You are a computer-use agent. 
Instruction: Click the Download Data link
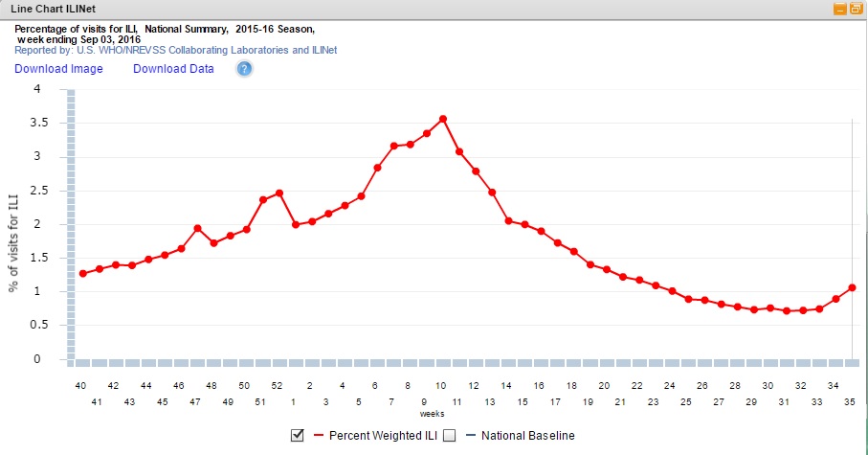coord(173,69)
